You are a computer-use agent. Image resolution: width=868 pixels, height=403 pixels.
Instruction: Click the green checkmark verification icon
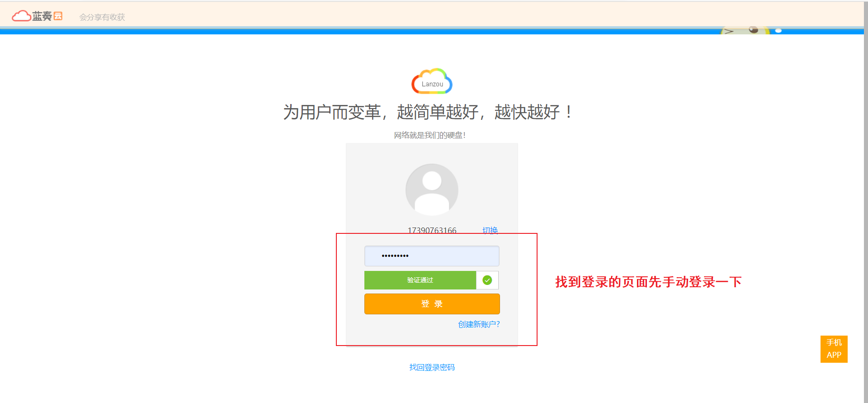pyautogui.click(x=487, y=280)
